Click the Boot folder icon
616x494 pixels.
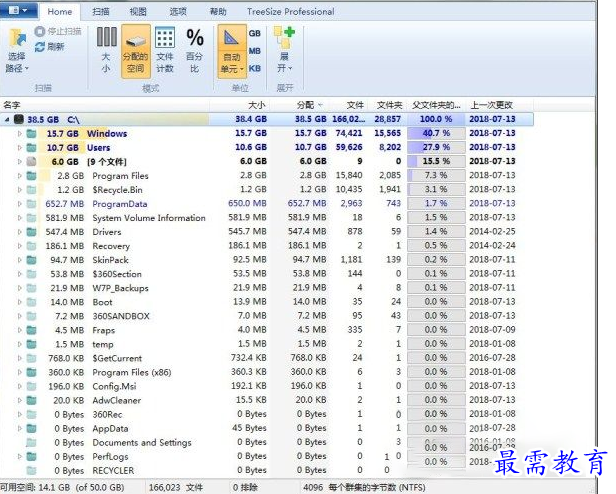point(31,302)
